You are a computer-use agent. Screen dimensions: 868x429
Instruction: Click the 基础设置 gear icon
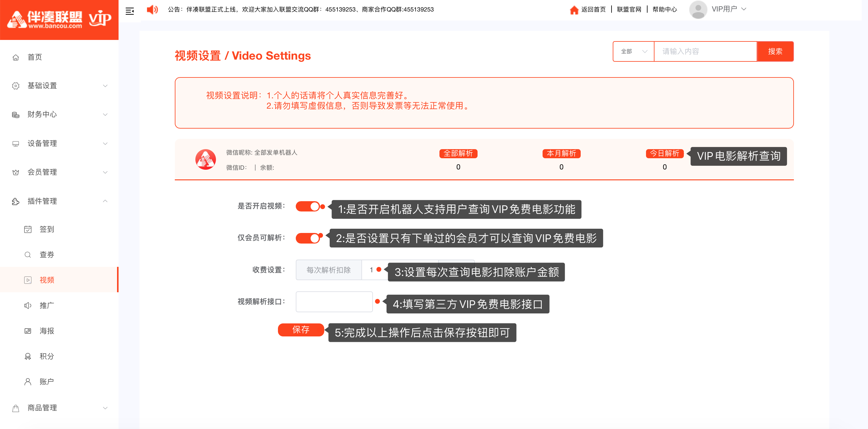15,86
